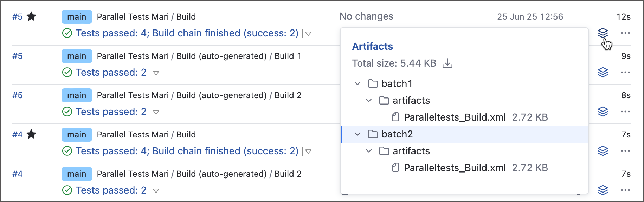Open artifacts for the first Build run

[x=602, y=33]
